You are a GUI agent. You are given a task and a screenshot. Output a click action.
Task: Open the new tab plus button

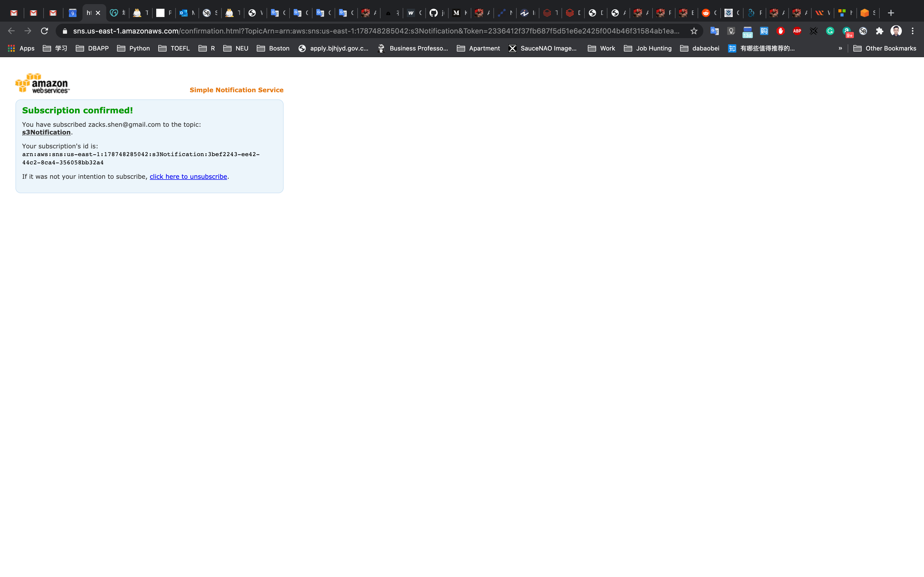click(x=891, y=13)
